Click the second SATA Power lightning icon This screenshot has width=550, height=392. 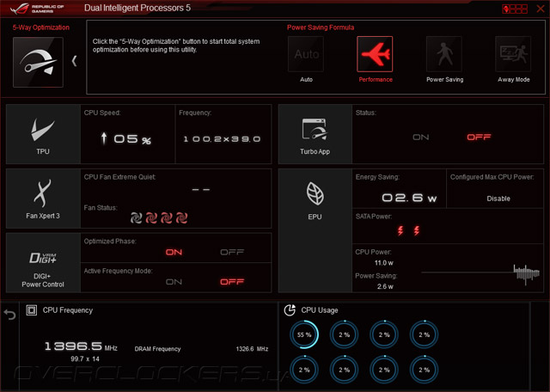click(416, 230)
